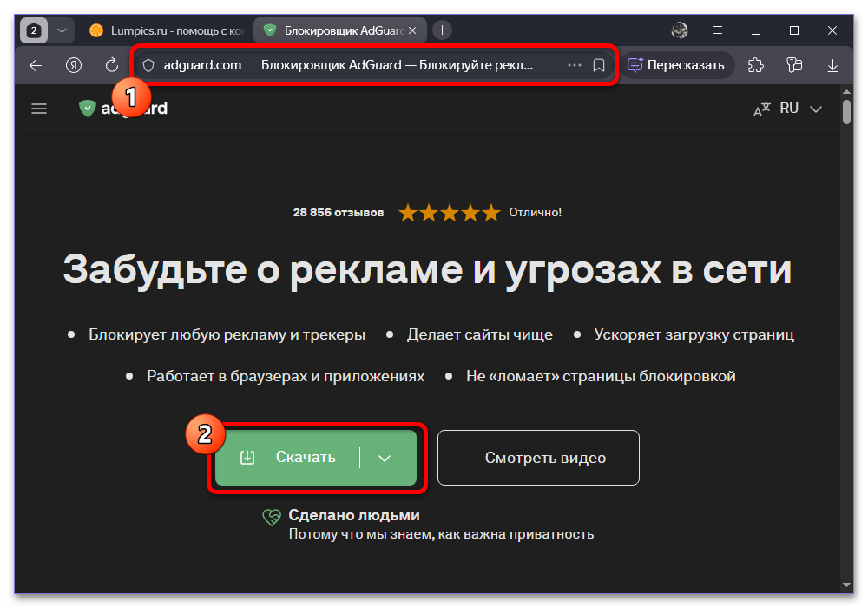This screenshot has height=608, width=868.
Task: Open the browser downloads arrow icon
Action: (x=832, y=66)
